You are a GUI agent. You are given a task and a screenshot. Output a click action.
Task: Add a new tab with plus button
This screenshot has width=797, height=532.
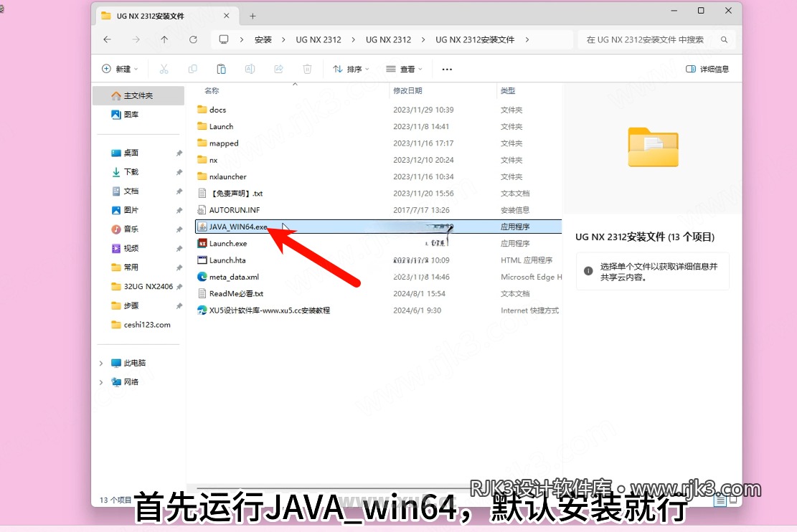(x=253, y=16)
